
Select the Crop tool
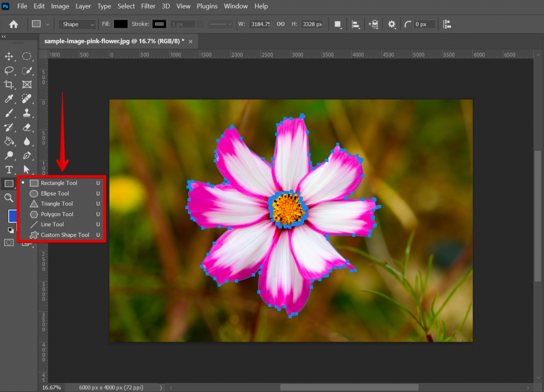pos(8,84)
